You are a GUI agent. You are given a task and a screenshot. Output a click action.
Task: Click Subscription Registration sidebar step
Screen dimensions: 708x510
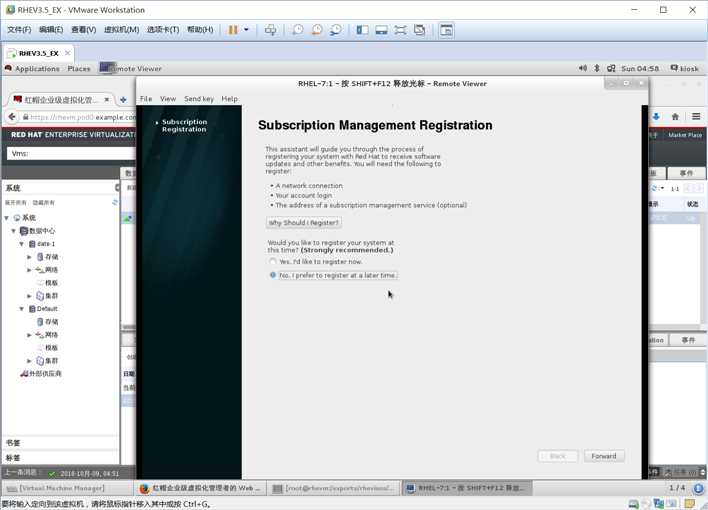(184, 126)
